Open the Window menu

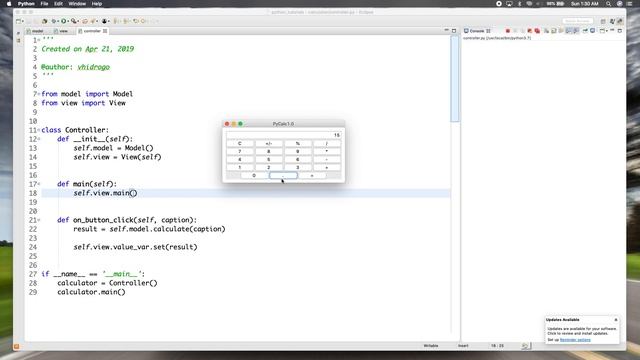coord(77,4)
